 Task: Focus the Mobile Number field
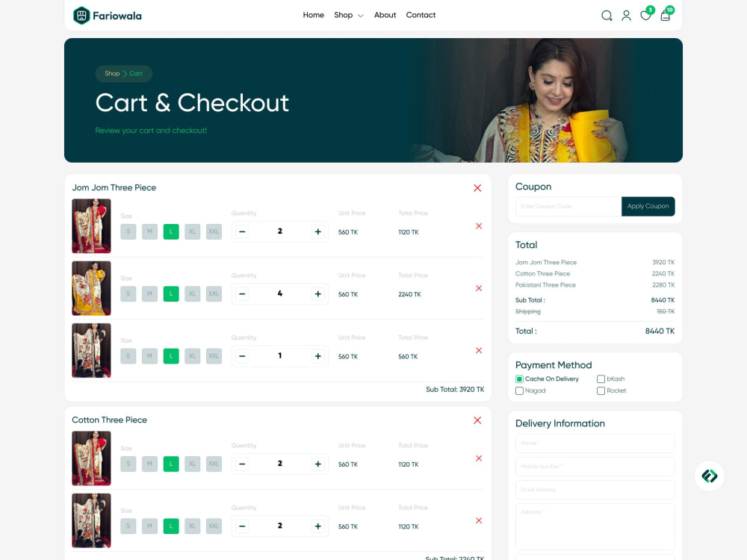point(595,467)
